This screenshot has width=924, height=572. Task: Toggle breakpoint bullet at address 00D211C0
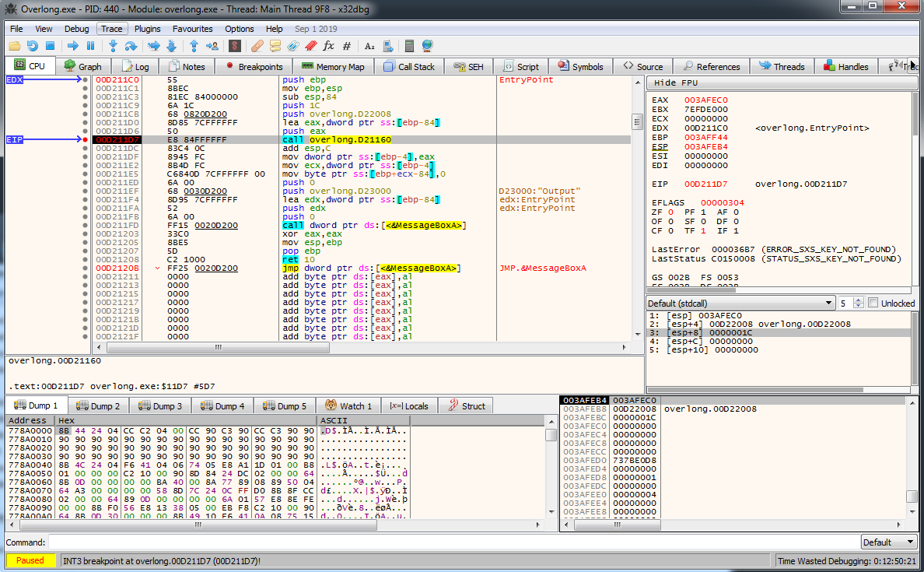tap(86, 79)
